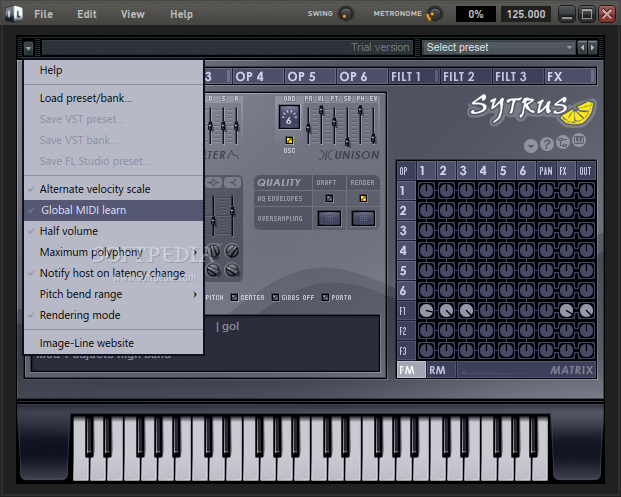Click the 0% CPU display
Image resolution: width=621 pixels, height=497 pixels.
coord(476,14)
